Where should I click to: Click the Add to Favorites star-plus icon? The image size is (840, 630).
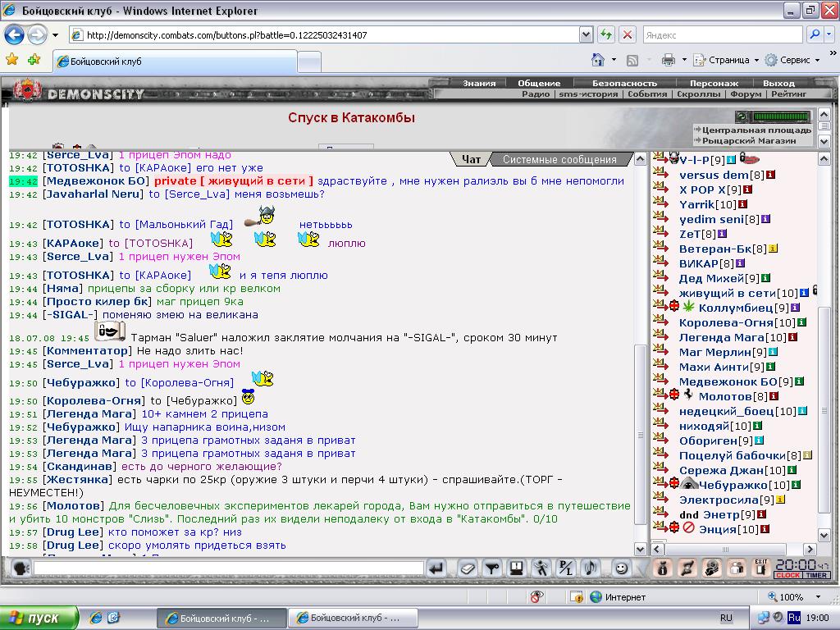click(34, 59)
